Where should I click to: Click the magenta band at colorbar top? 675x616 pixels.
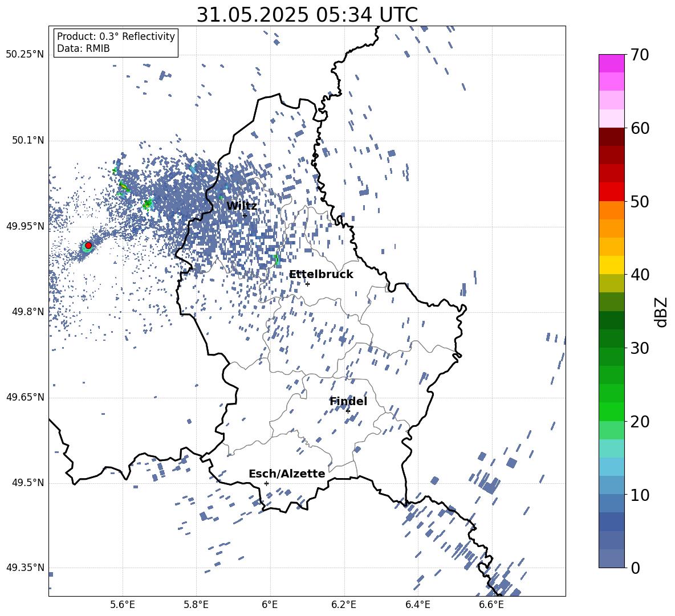pyautogui.click(x=611, y=63)
